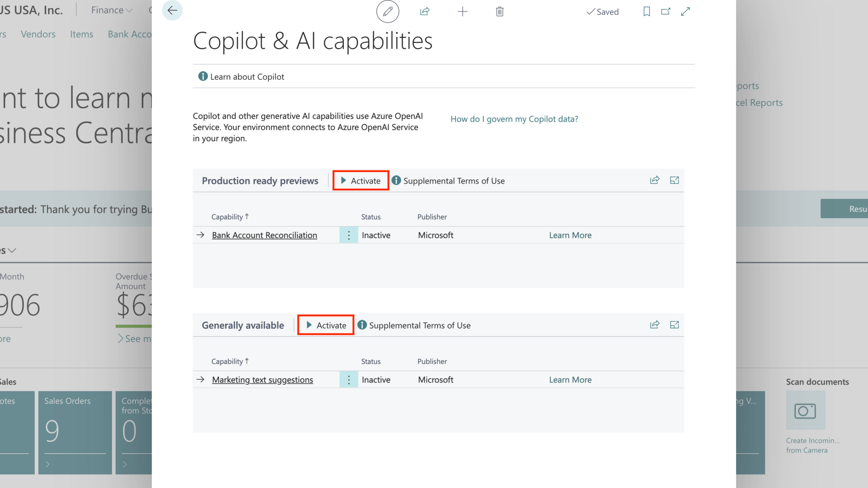Viewport: 868px width, 488px height.
Task: Expand page with the diagonal arrows icon
Action: (x=685, y=11)
